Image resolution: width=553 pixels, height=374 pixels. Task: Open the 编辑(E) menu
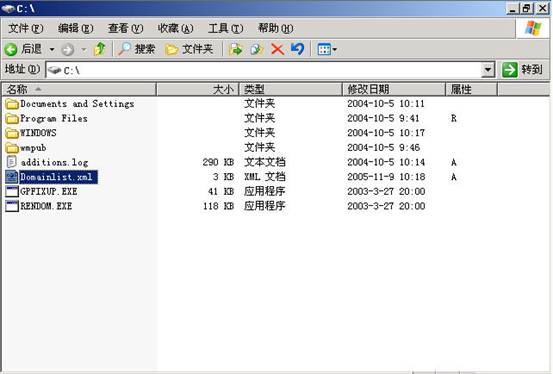click(x=75, y=28)
